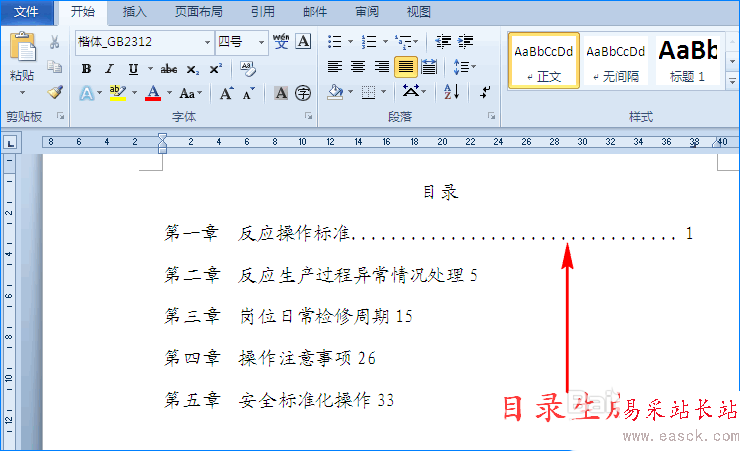Image resolution: width=740 pixels, height=451 pixels.
Task: Align text right
Action: (x=381, y=67)
